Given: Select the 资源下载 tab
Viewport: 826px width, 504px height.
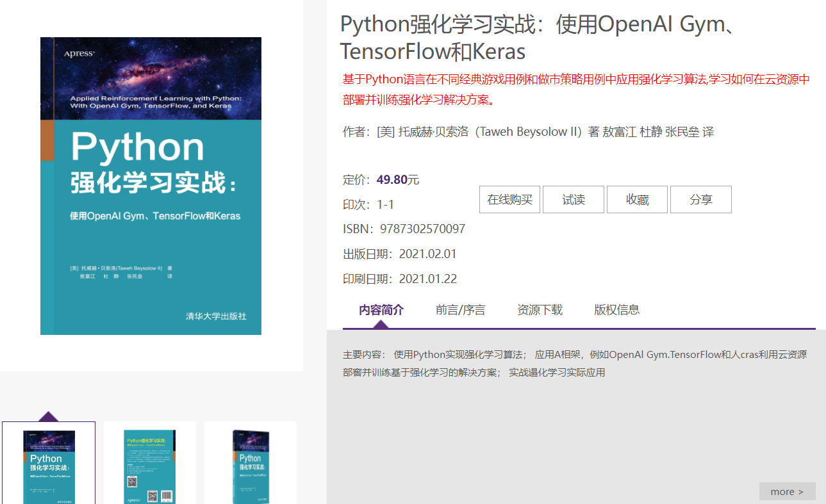Looking at the screenshot, I should [x=540, y=310].
